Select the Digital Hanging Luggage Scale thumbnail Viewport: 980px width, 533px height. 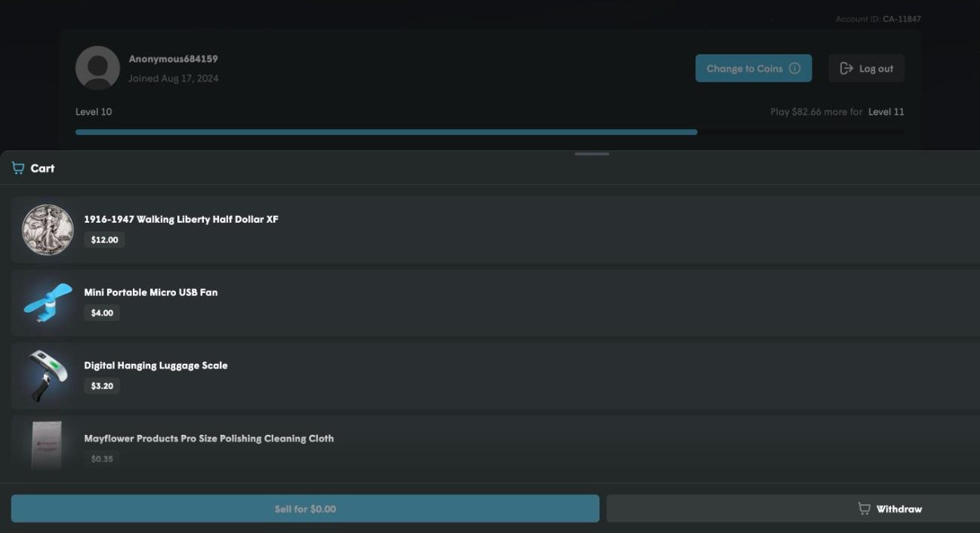48,376
